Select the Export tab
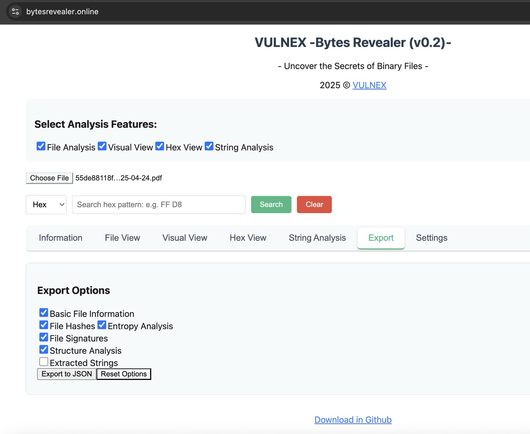The image size is (530, 434). pos(381,238)
